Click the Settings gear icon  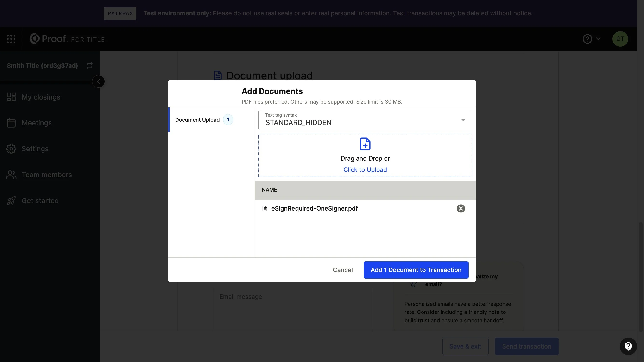click(11, 149)
